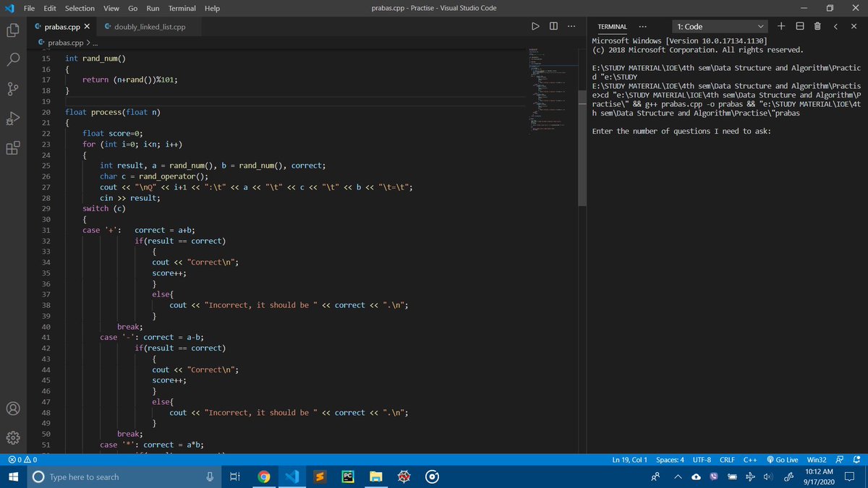Close the terminal panel
The width and height of the screenshot is (868, 488).
click(x=854, y=27)
